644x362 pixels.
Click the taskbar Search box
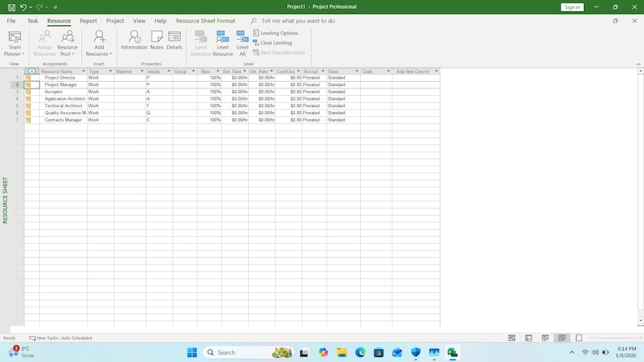[x=248, y=352]
